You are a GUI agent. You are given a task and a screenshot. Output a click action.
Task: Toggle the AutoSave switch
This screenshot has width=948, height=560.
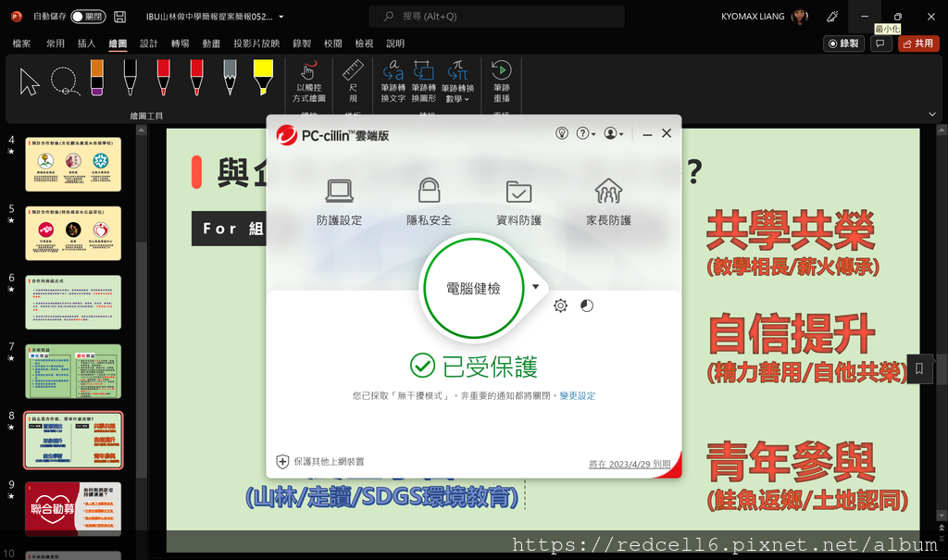pyautogui.click(x=88, y=17)
